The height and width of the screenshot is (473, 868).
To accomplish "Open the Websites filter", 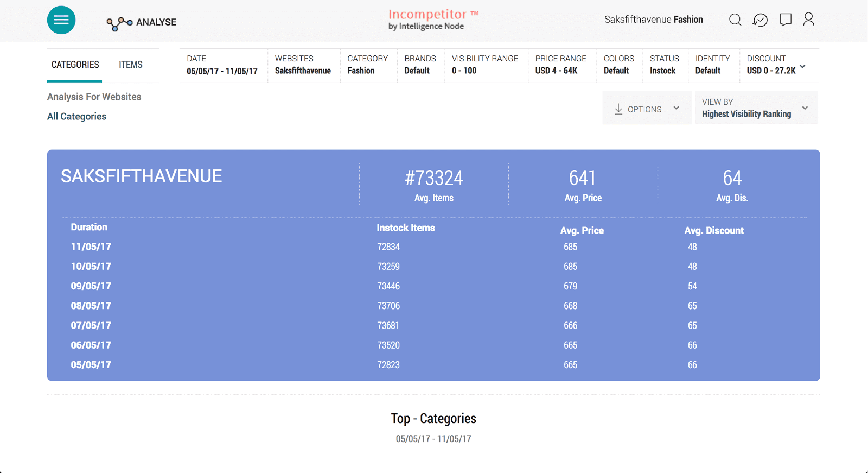I will [303, 65].
